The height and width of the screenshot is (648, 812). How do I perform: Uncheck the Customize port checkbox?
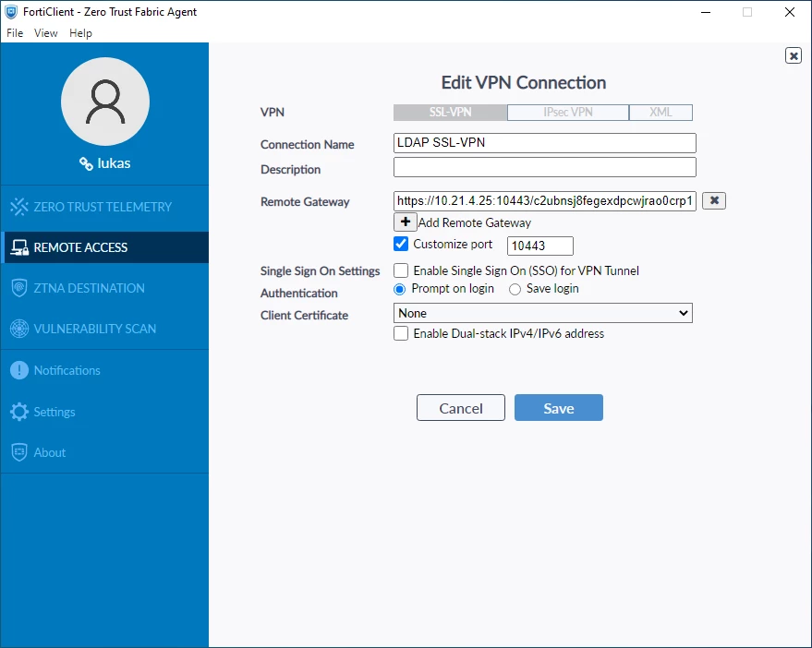401,244
